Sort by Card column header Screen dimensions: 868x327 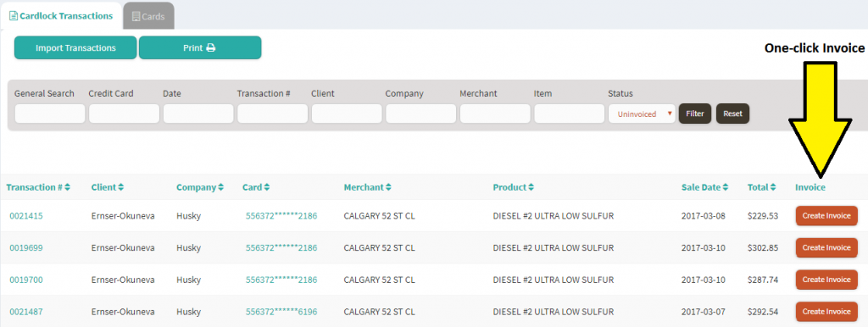(x=256, y=187)
